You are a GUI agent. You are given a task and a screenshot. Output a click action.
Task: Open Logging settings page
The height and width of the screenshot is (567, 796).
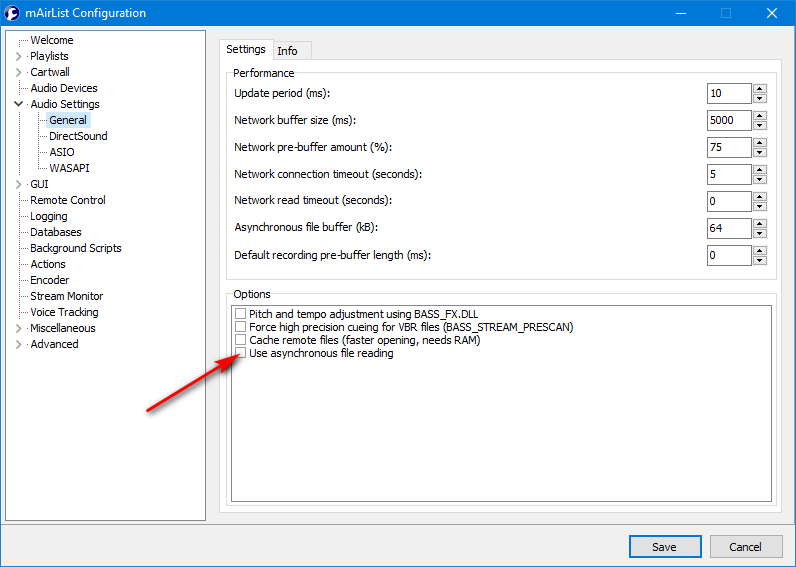[49, 216]
